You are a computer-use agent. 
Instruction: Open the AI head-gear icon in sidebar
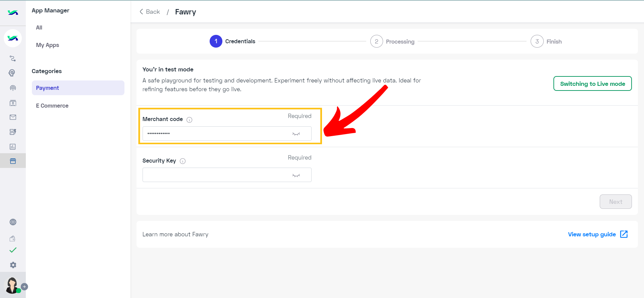coord(13,73)
